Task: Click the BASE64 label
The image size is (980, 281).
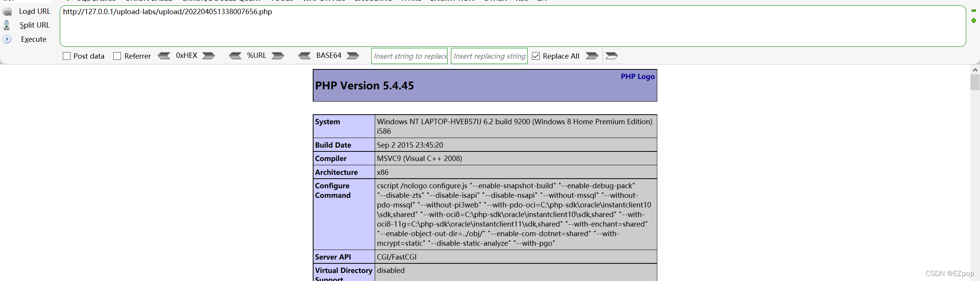Action: point(329,56)
